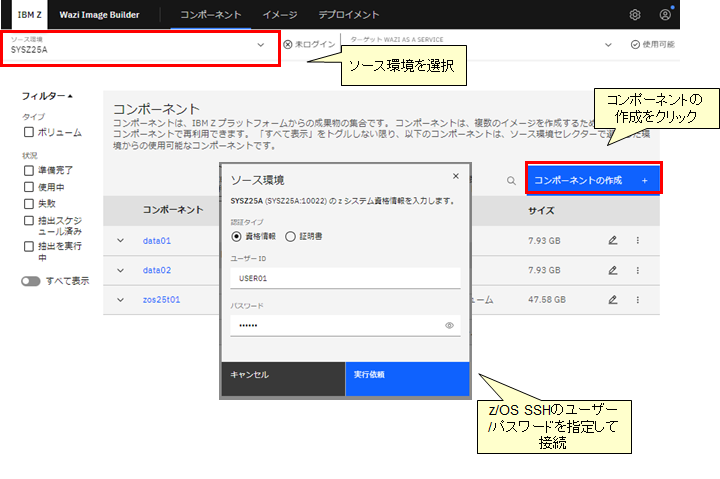Click the component search magnifier icon
Image resolution: width=720 pixels, height=479 pixels.
pos(511,180)
